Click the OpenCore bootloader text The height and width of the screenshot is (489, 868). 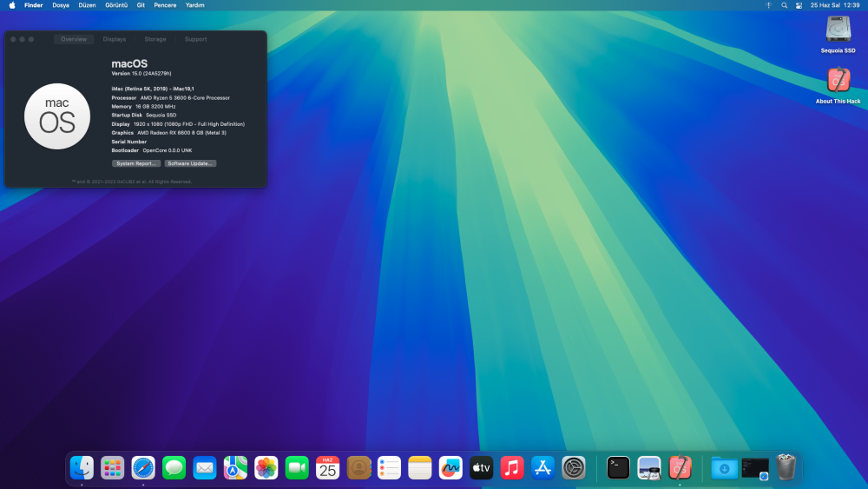(168, 150)
